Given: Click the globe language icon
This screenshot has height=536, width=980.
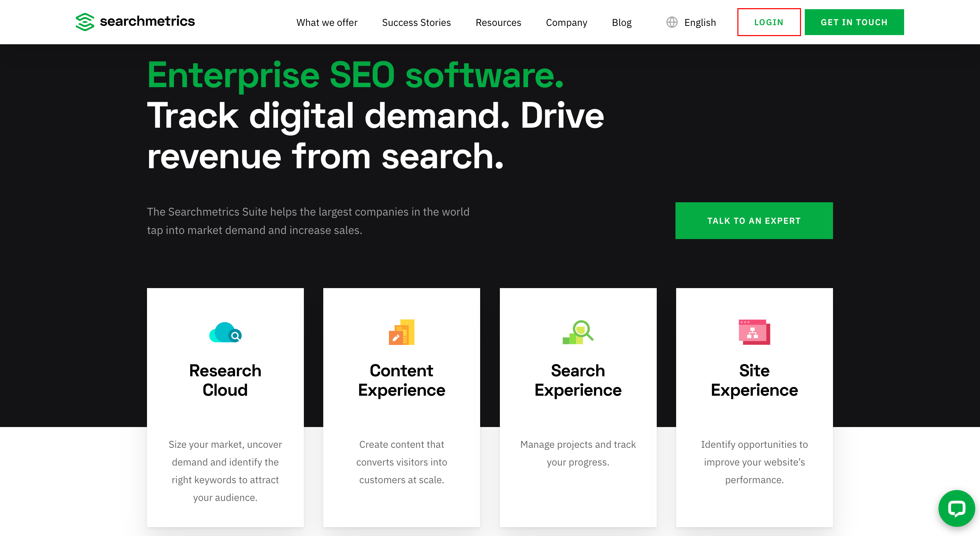Looking at the screenshot, I should [672, 22].
